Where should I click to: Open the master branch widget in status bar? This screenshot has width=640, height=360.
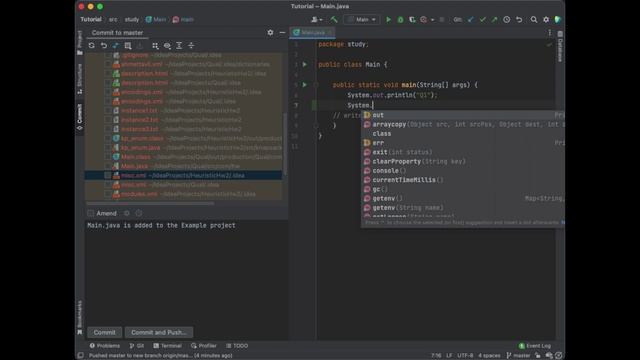click(x=518, y=356)
